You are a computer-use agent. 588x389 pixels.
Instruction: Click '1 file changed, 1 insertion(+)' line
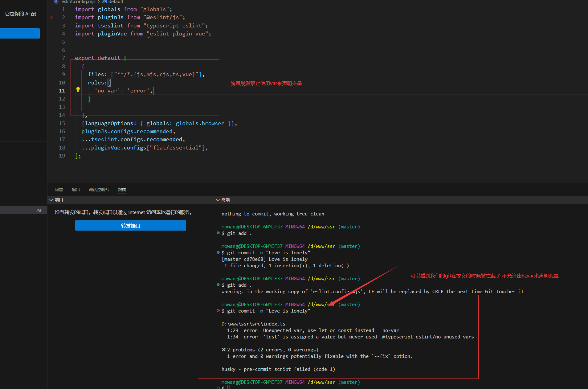point(287,265)
